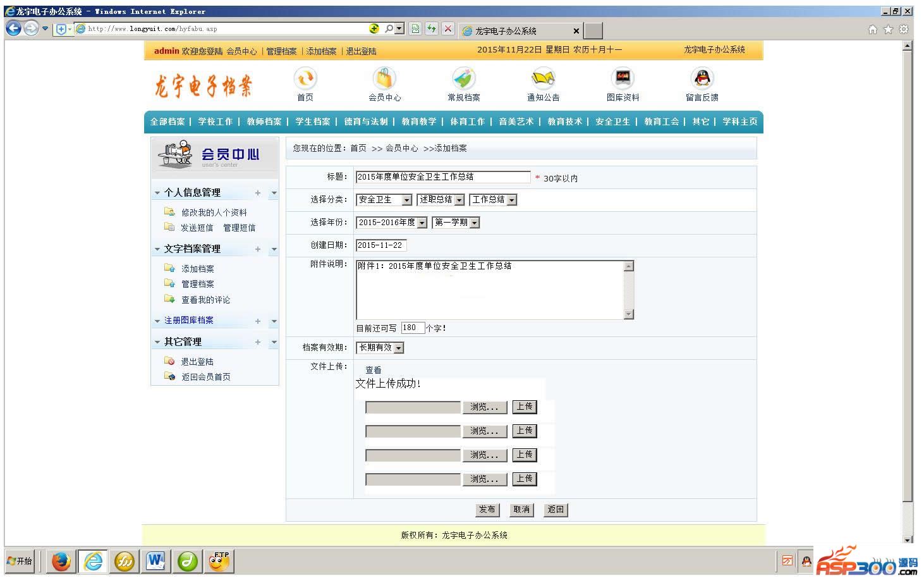Open the 发送短信 sidebar link

197,228
